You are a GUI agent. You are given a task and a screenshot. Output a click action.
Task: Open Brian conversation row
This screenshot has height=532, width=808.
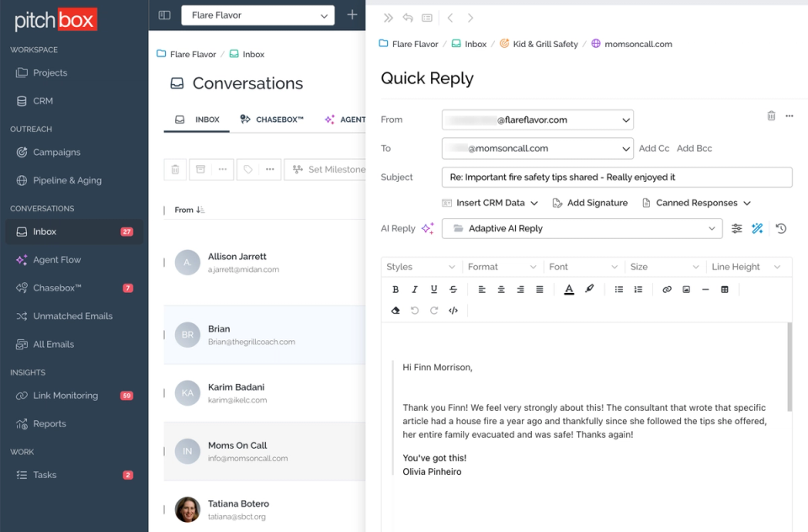(265, 334)
